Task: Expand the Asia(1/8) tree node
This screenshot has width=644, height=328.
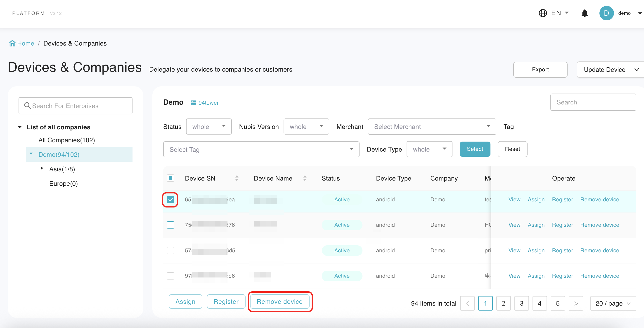Action: click(42, 168)
